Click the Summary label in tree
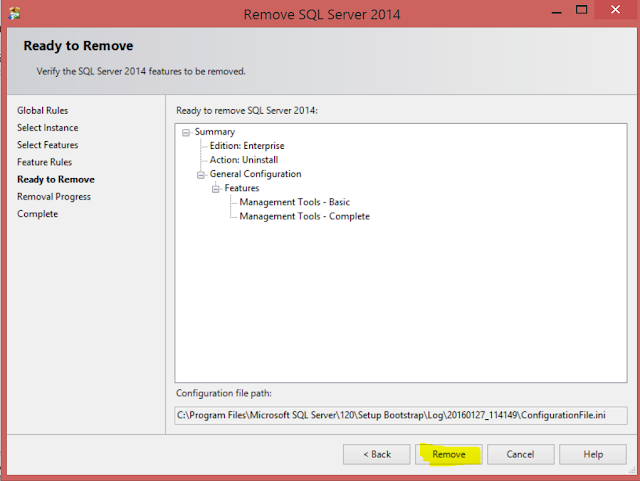 click(x=215, y=132)
